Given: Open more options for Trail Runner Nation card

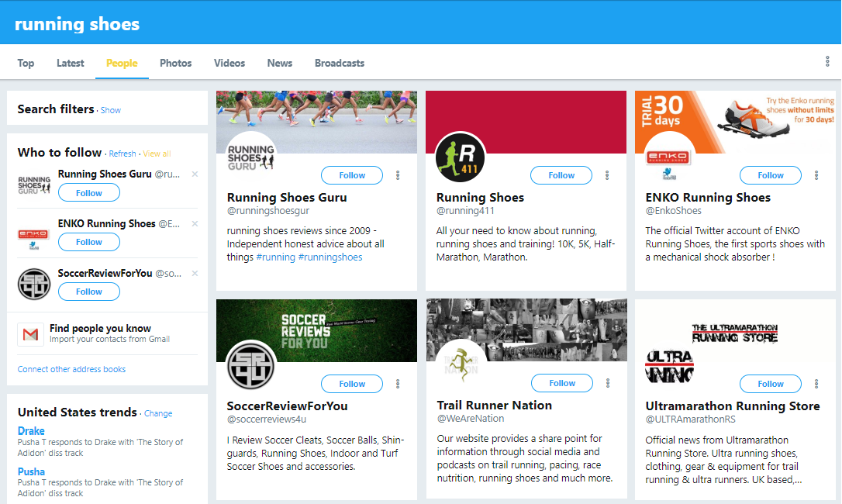Looking at the screenshot, I should 608,383.
